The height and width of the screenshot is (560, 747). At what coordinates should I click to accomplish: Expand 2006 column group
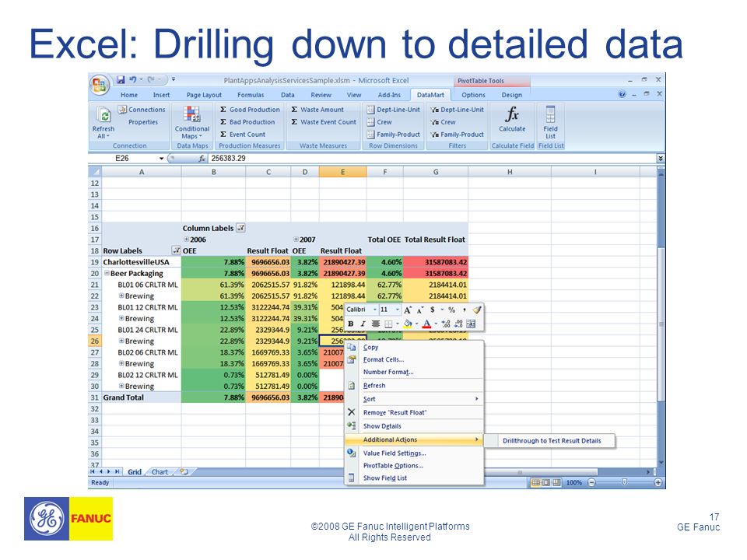[187, 240]
